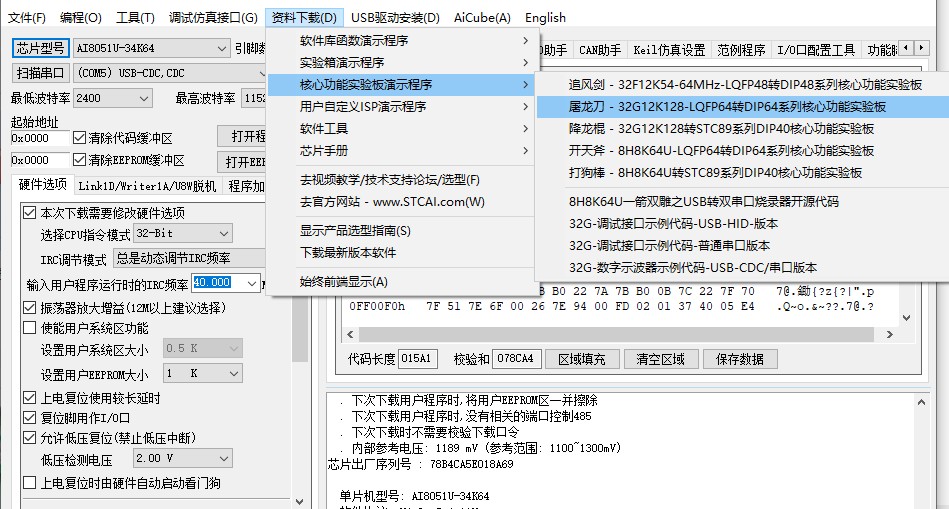
Task: Select 追风剑 32F12K54 demo program
Action: click(743, 85)
